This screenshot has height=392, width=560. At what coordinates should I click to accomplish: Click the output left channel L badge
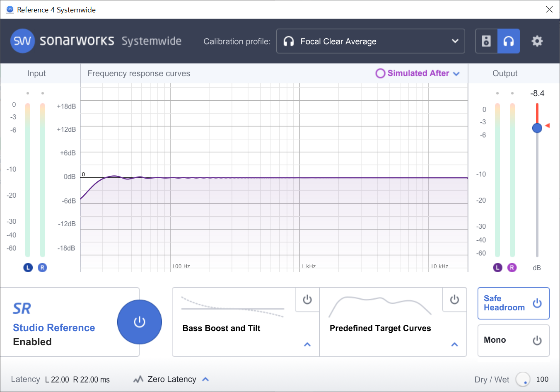(497, 268)
